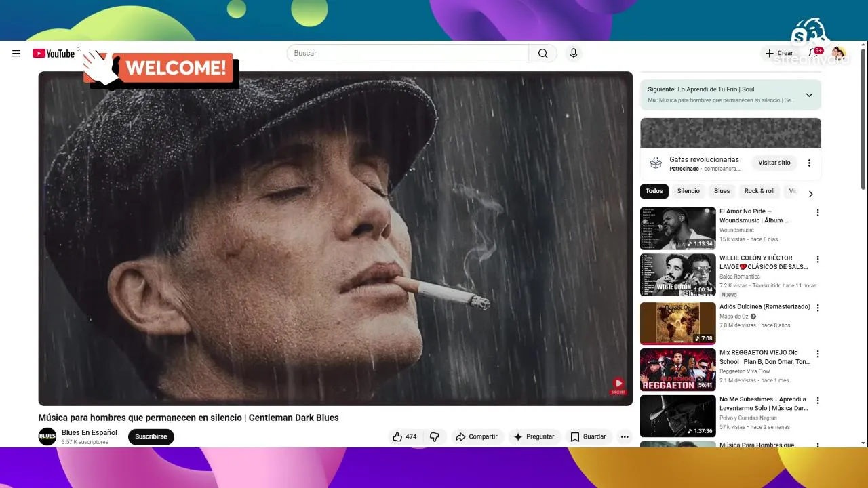
Task: Like the video with thumbs up
Action: [405, 437]
